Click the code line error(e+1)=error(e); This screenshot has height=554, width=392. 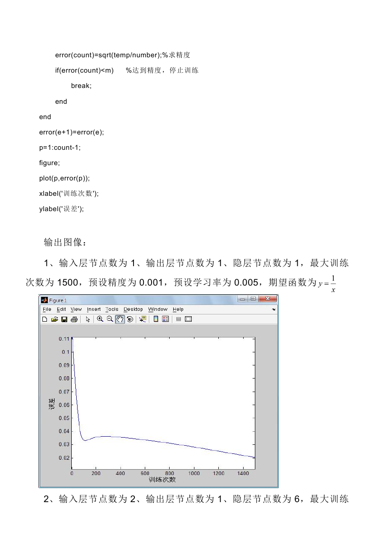(x=71, y=132)
